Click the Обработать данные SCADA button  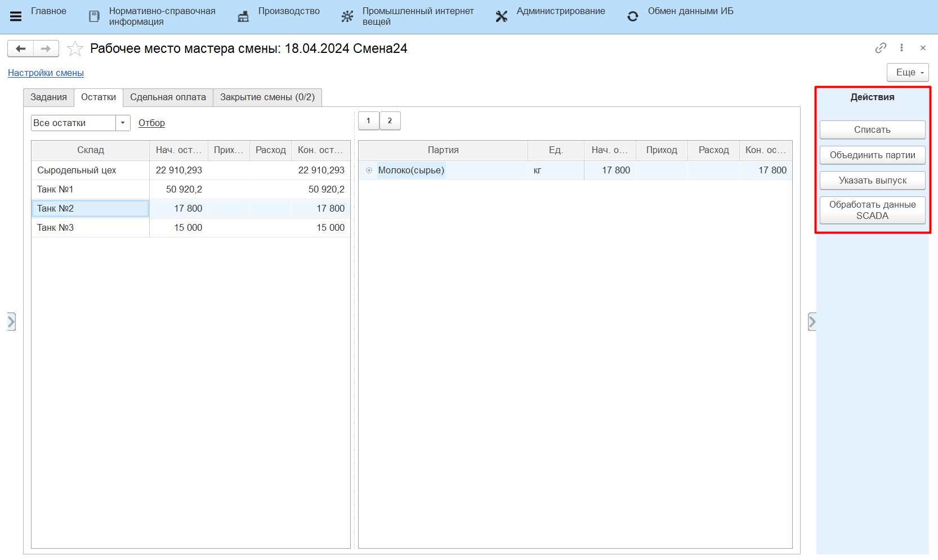click(x=872, y=210)
